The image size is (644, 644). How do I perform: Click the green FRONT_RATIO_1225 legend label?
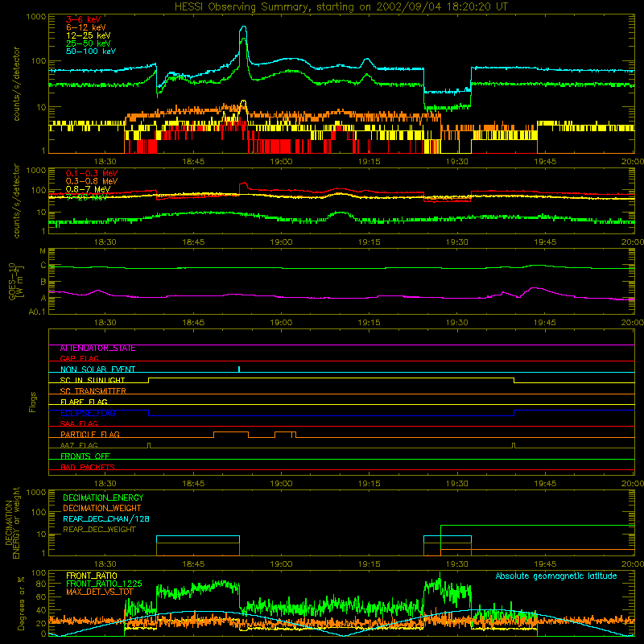point(104,584)
